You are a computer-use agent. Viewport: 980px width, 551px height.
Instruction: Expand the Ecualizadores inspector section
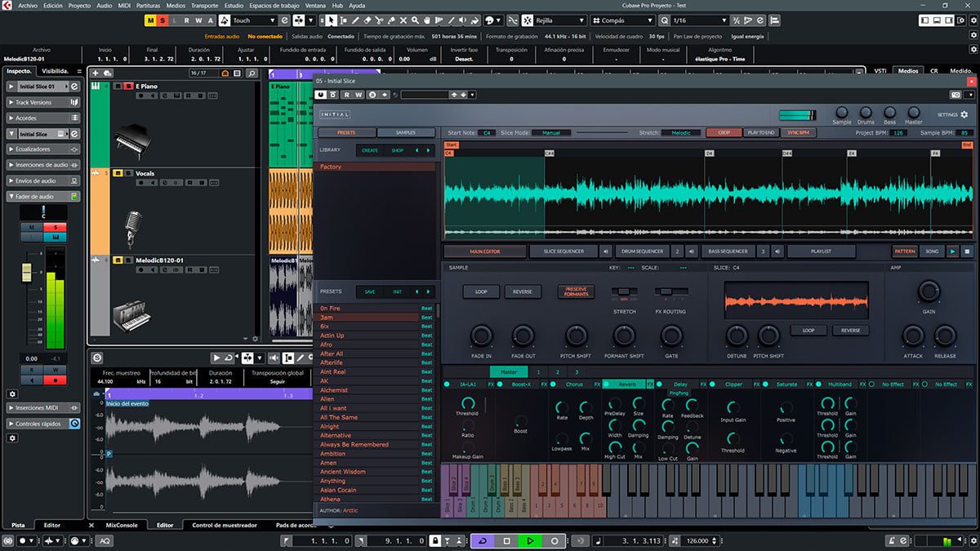[43, 149]
